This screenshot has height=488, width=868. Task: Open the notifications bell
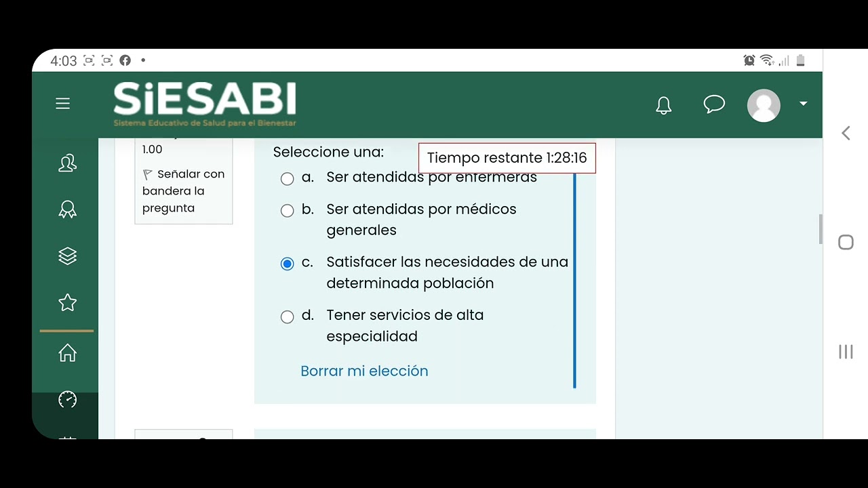664,105
